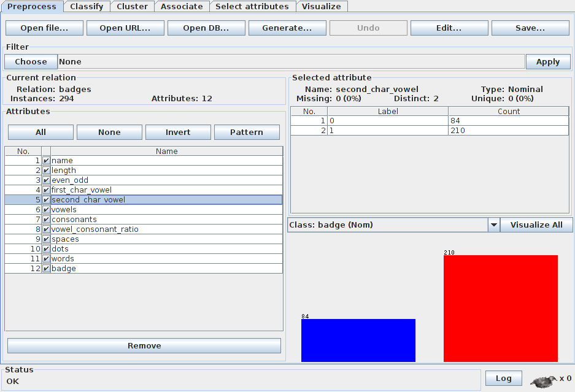The height and width of the screenshot is (392, 575).
Task: Click the red histogram bar labeled 210
Action: click(500, 308)
